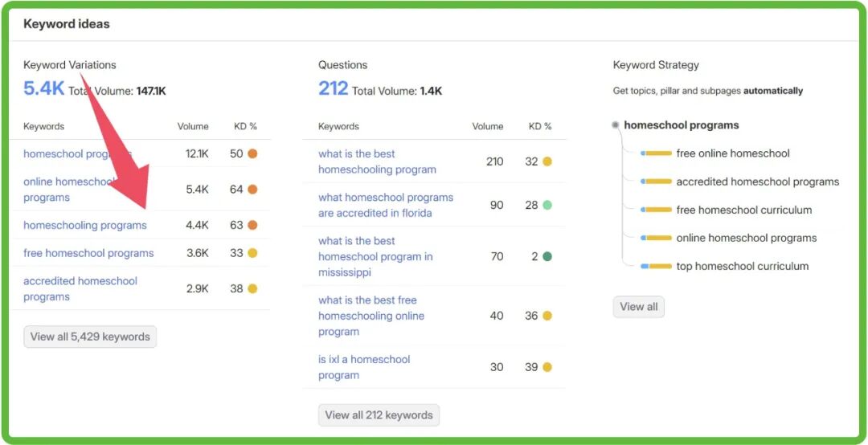Click the light green KD dot beside 28
This screenshot has height=445, width=868.
547,205
